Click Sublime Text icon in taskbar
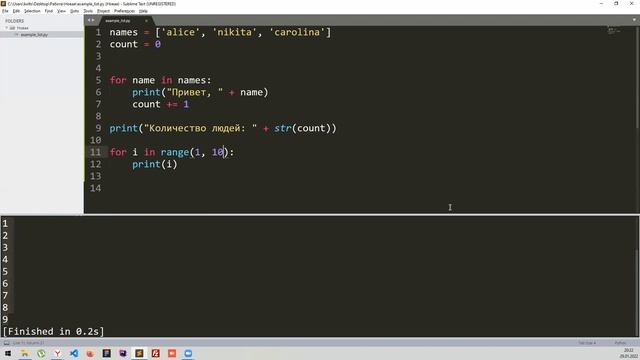Viewport: 640px width, 360px height. [x=139, y=353]
